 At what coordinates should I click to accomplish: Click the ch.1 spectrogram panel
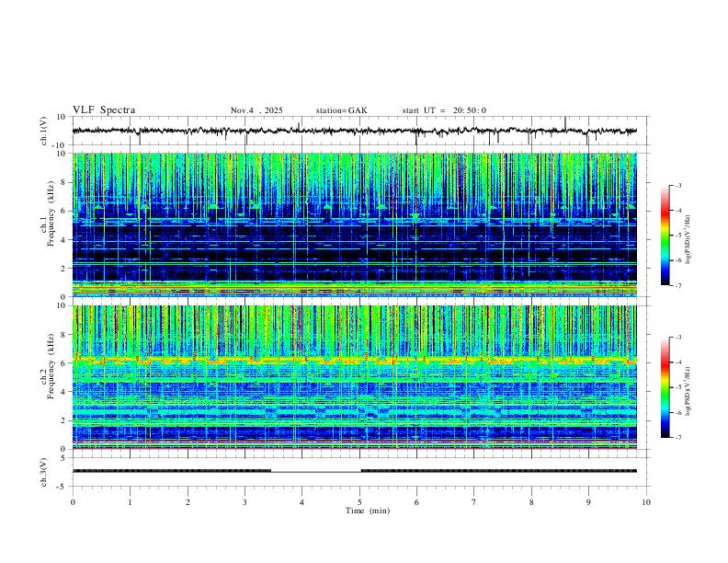tap(355, 224)
